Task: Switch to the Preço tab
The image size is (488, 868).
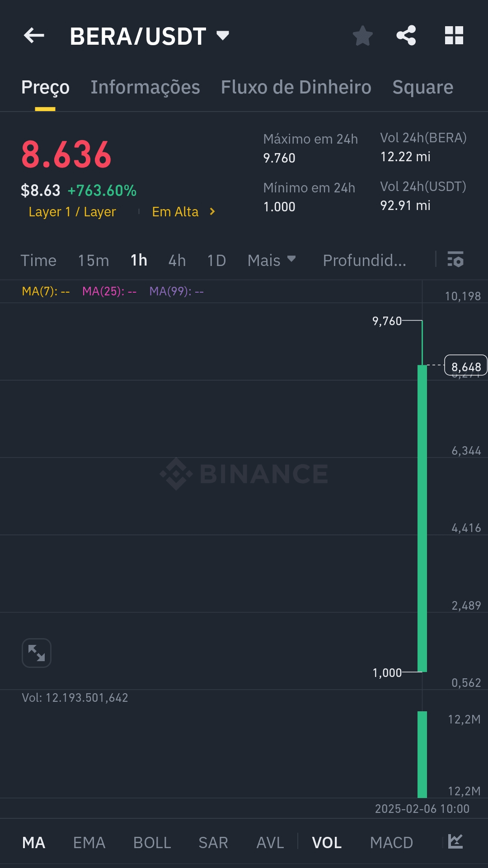Action: point(45,88)
